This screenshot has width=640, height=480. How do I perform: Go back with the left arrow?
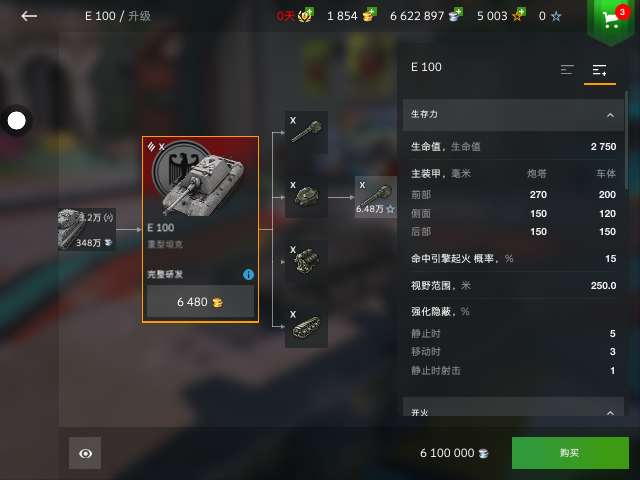(29, 16)
